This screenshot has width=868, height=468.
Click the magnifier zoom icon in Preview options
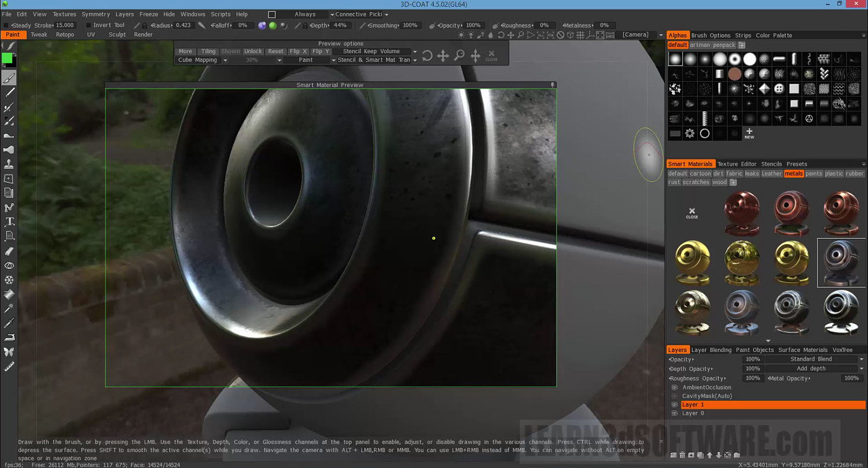click(x=459, y=56)
